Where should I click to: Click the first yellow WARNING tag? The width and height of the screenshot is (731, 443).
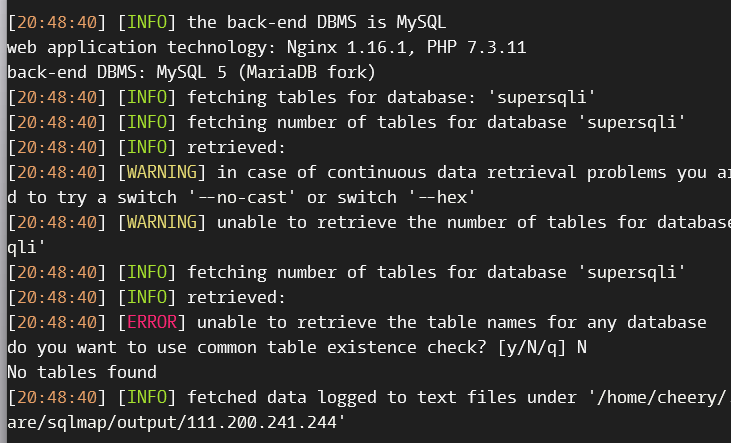(x=162, y=173)
